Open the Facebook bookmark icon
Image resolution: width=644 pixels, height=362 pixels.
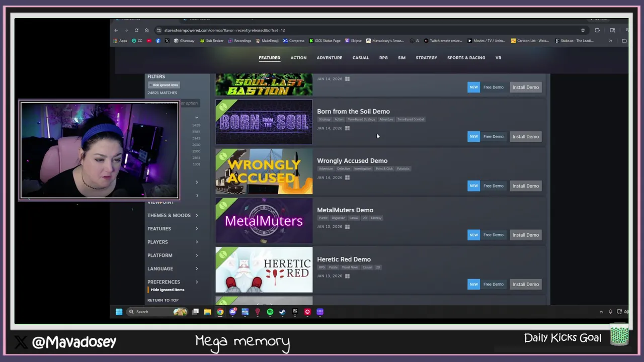coord(158,41)
